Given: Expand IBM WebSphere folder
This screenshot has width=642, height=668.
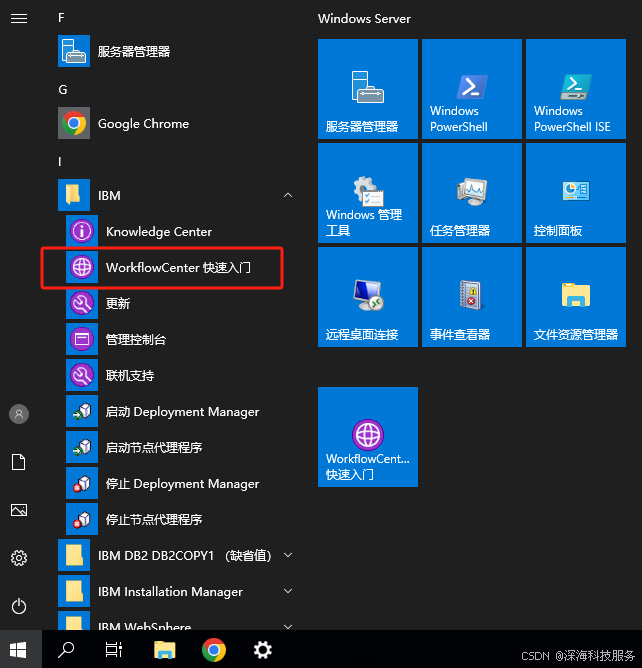Looking at the screenshot, I should click(288, 626).
